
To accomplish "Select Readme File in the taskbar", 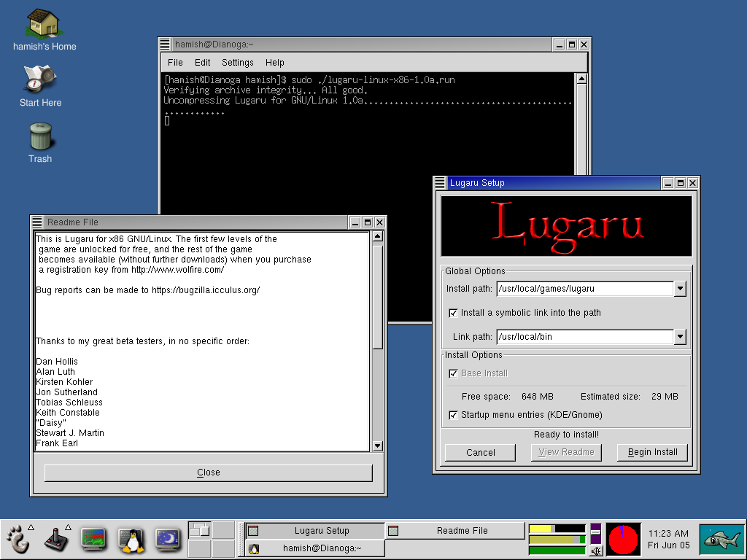I will tap(455, 531).
